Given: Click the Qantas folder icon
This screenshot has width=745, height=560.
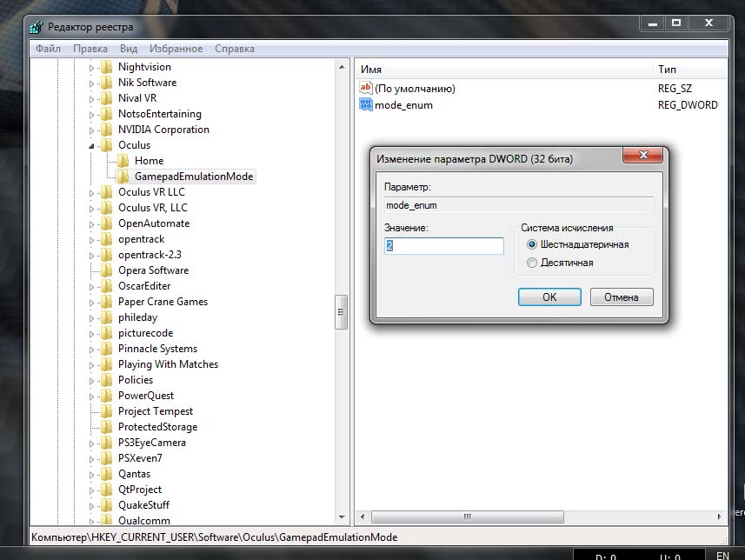Looking at the screenshot, I should (108, 474).
